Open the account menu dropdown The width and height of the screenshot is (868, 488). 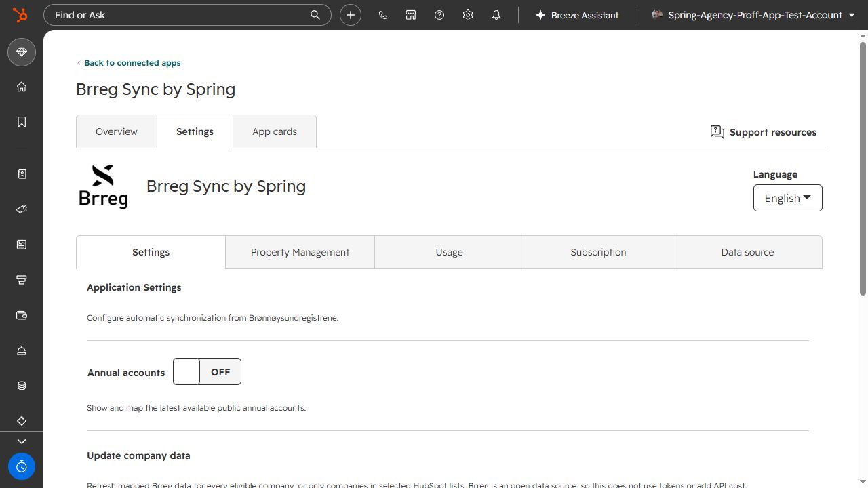click(x=753, y=15)
